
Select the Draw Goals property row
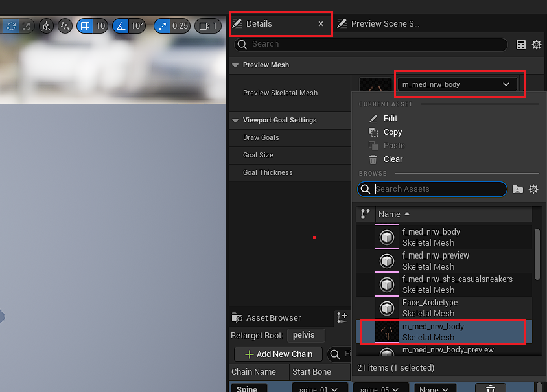(x=290, y=138)
